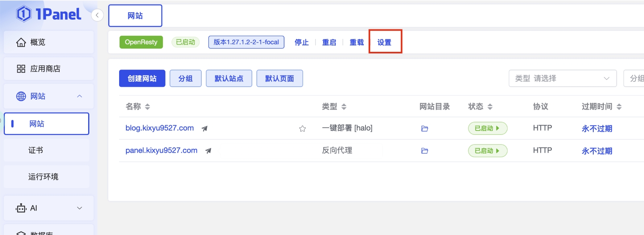Image resolution: width=644 pixels, height=235 pixels.
Task: Click the 1Panel logo icon
Action: 24,14
